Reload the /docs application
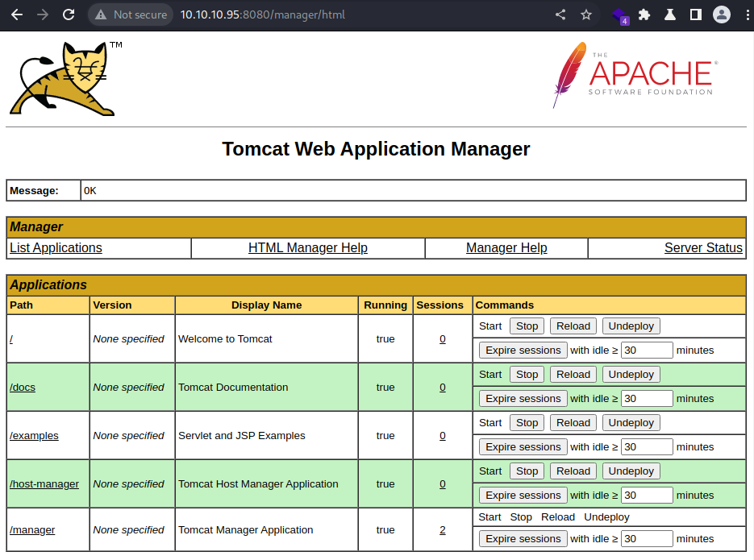Viewport: 754px width, 560px height. point(573,375)
